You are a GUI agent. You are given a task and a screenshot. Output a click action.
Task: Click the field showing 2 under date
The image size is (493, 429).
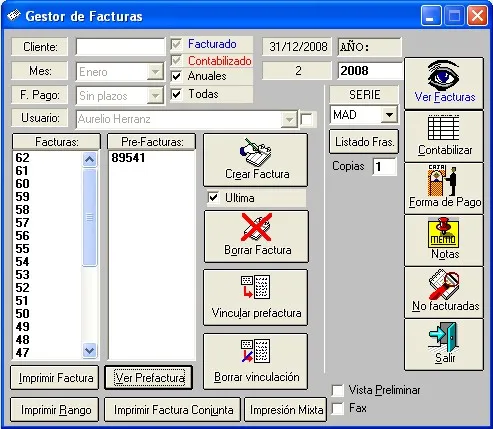tap(297, 71)
